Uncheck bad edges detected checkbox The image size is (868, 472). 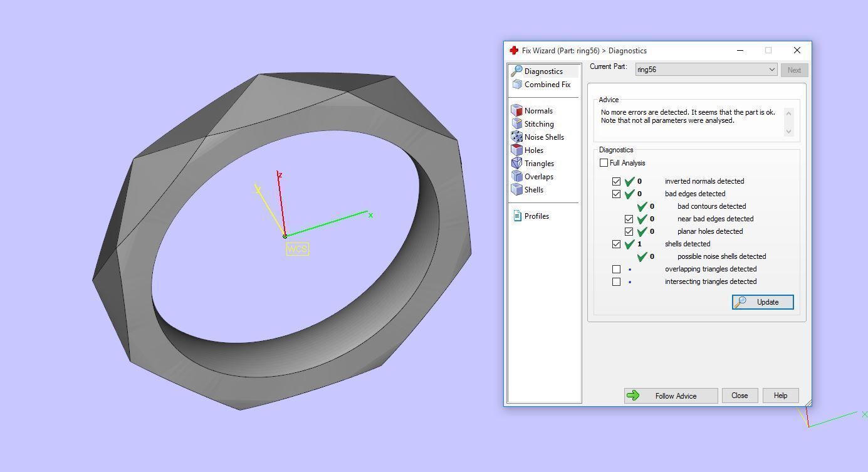[616, 194]
